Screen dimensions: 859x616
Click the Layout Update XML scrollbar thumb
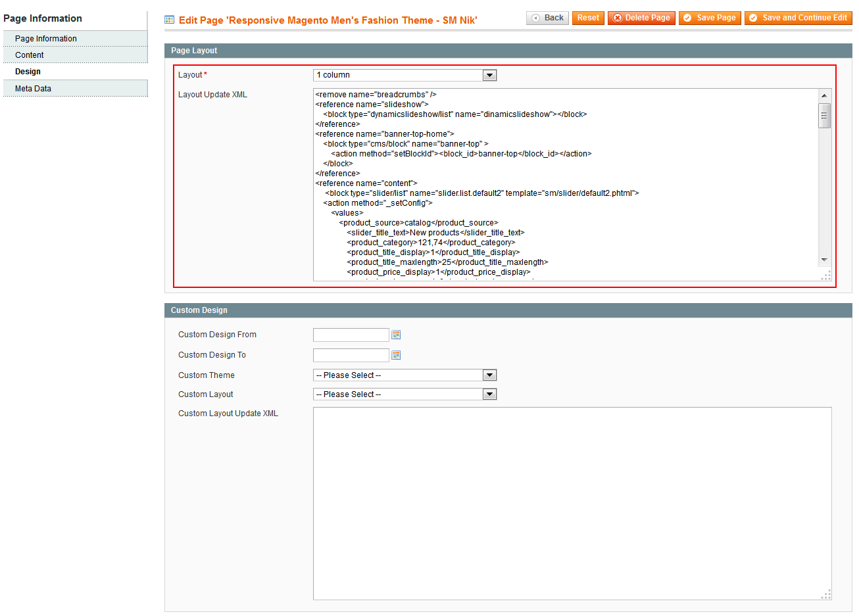[824, 116]
